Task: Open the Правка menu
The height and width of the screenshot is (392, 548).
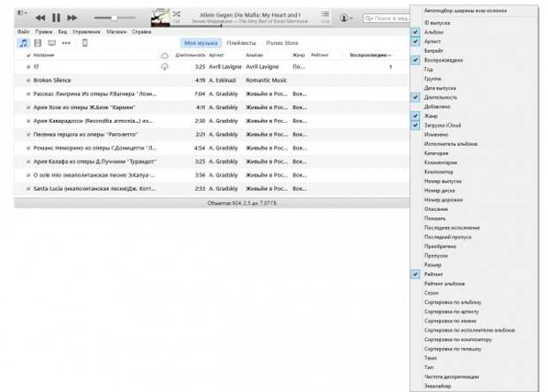Action: point(43,32)
